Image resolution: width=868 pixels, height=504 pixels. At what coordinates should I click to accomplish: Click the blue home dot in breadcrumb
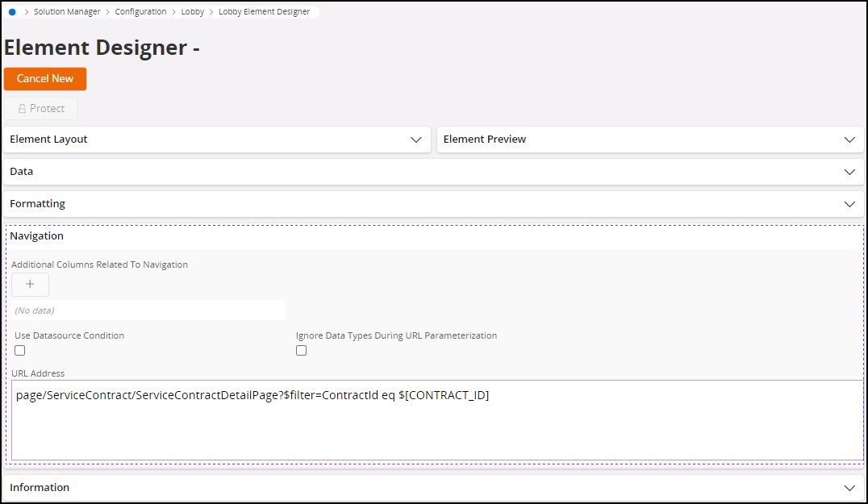point(12,12)
